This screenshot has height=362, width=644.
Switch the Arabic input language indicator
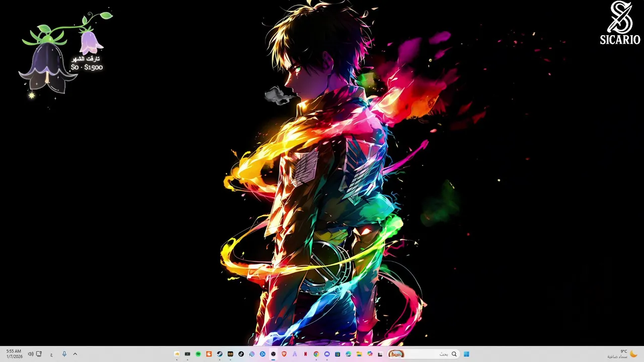click(x=51, y=354)
